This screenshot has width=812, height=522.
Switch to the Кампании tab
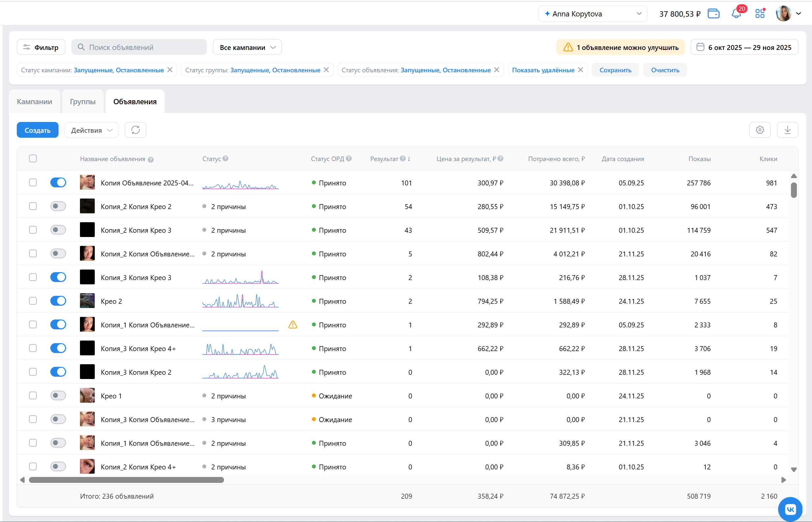click(35, 102)
